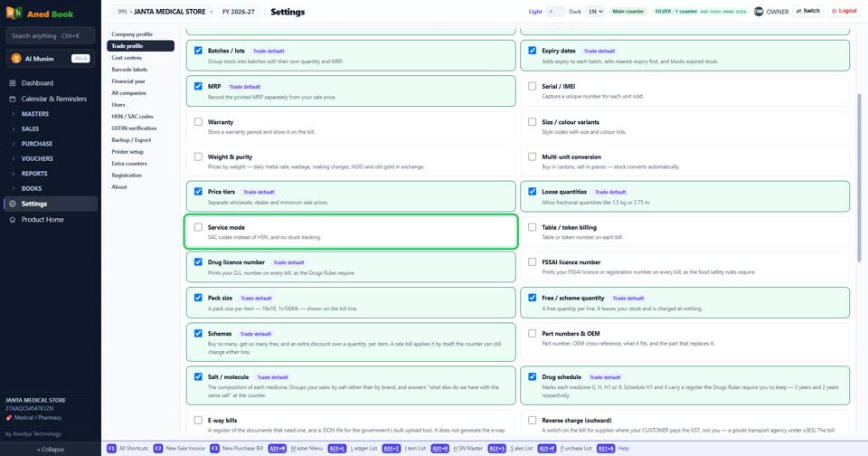Screen dimensions: 868x456
Task: Click the AI Munim avatar icon
Action: tap(16, 58)
